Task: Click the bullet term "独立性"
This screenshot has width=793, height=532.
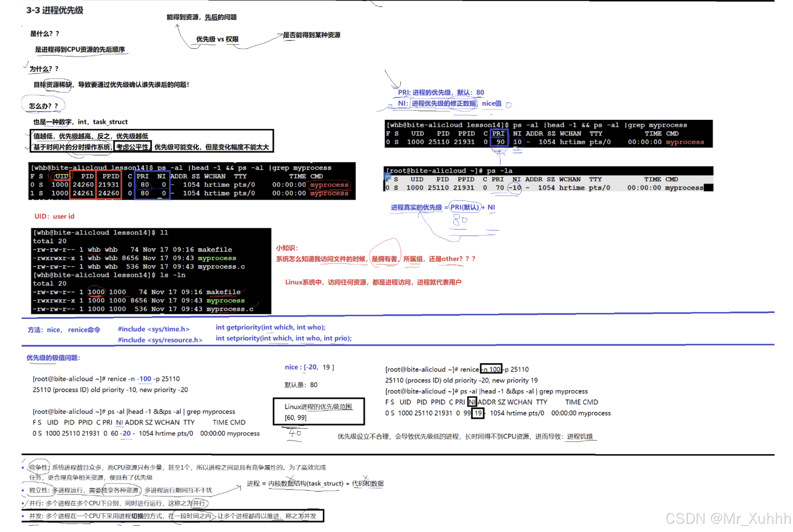Action: click(x=39, y=490)
